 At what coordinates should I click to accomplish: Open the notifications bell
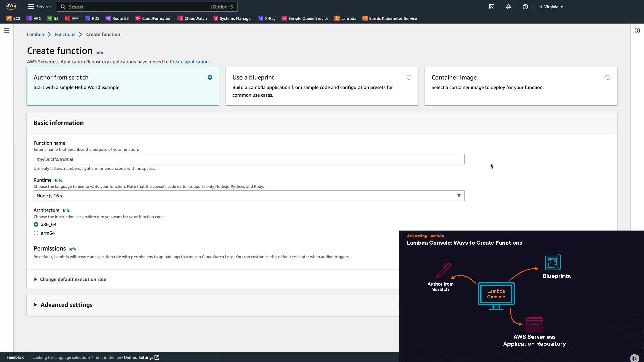coord(508,7)
